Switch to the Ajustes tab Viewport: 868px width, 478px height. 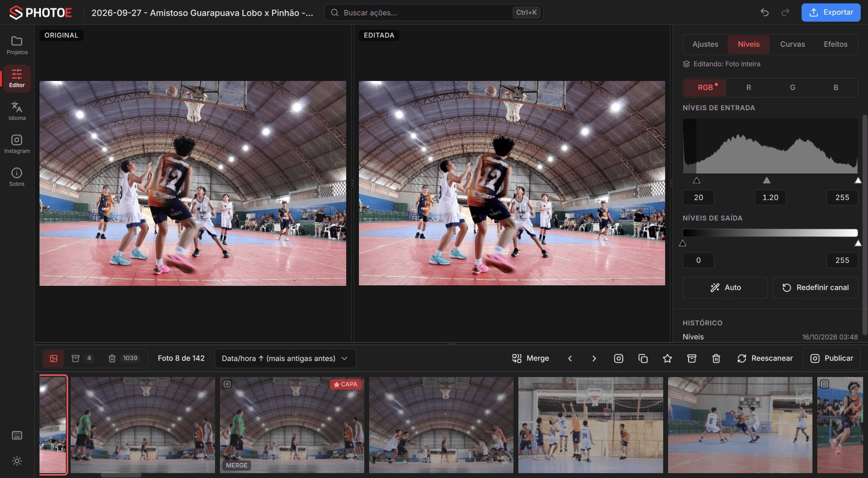point(705,44)
